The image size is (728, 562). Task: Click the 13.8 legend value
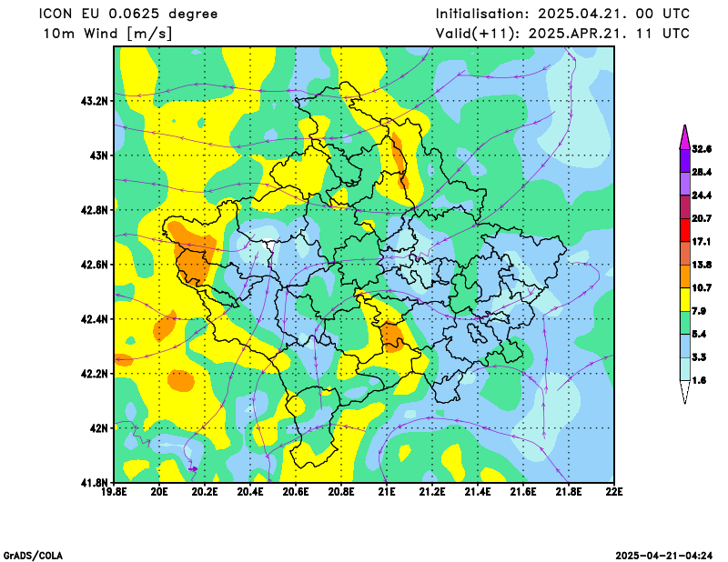click(x=702, y=265)
